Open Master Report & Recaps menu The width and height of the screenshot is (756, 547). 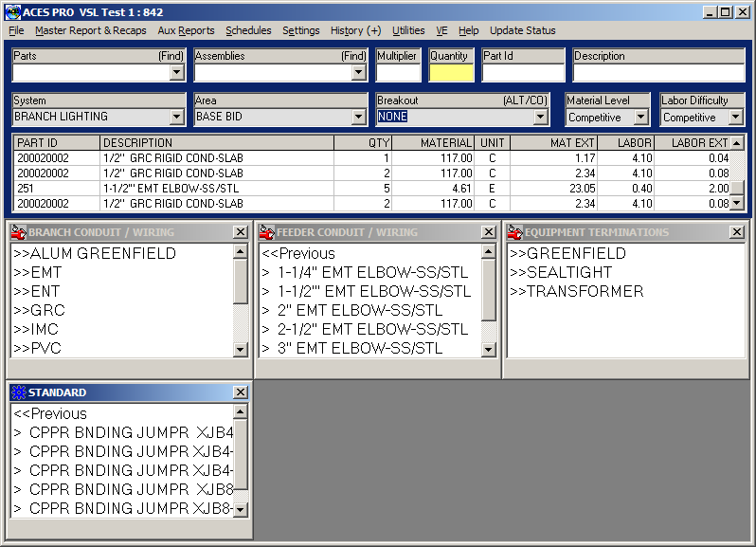[x=91, y=30]
